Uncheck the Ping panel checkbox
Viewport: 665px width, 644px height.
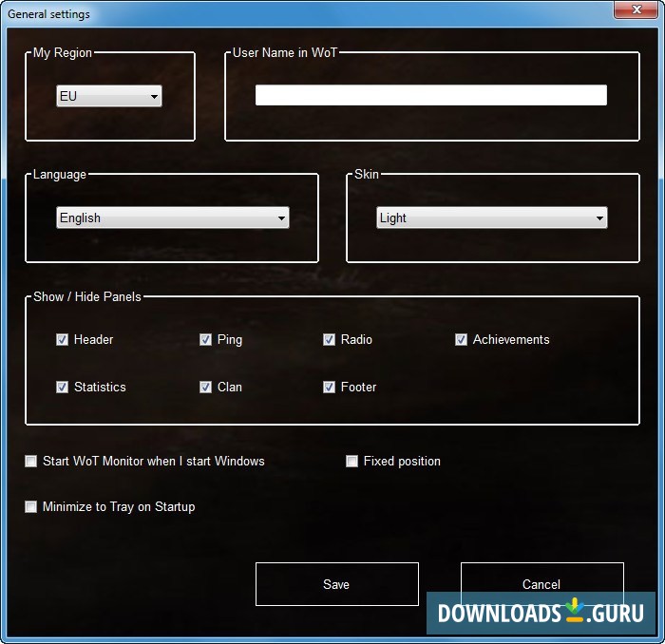(x=206, y=340)
